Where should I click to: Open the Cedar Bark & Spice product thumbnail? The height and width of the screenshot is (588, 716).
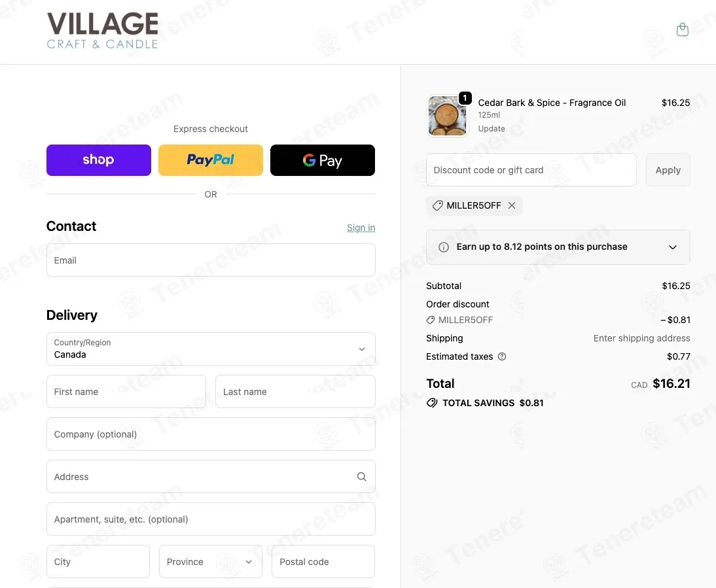coord(447,116)
